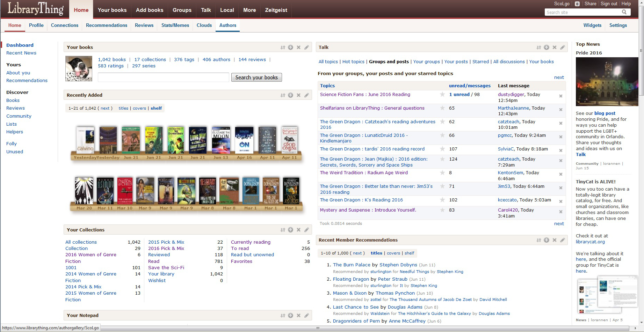Image resolution: width=644 pixels, height=332 pixels.
Task: Star tardis' 2016 reading record topic
Action: pyautogui.click(x=442, y=149)
